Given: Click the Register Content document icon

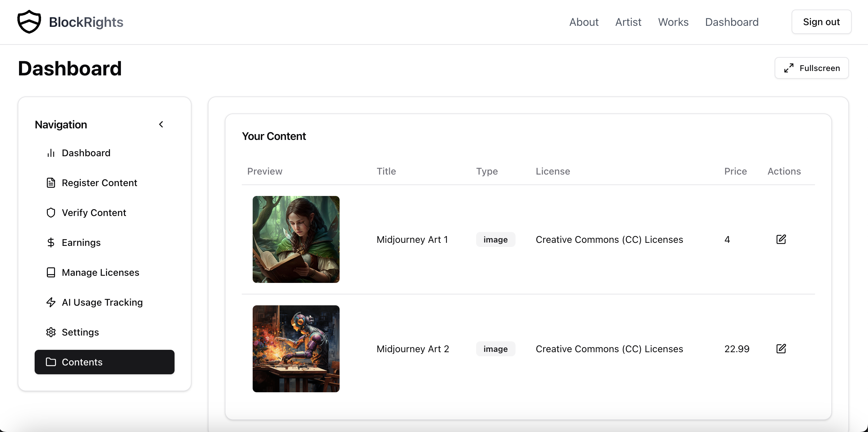Looking at the screenshot, I should [51, 183].
